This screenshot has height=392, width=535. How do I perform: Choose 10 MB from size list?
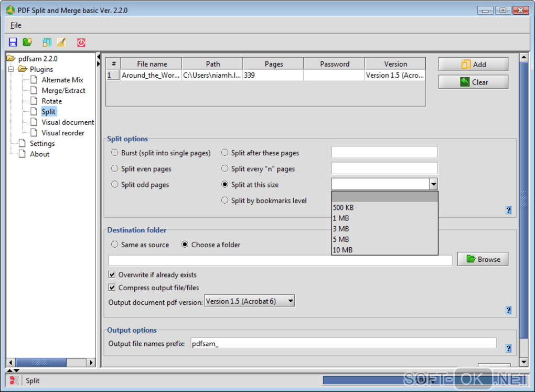(x=384, y=250)
